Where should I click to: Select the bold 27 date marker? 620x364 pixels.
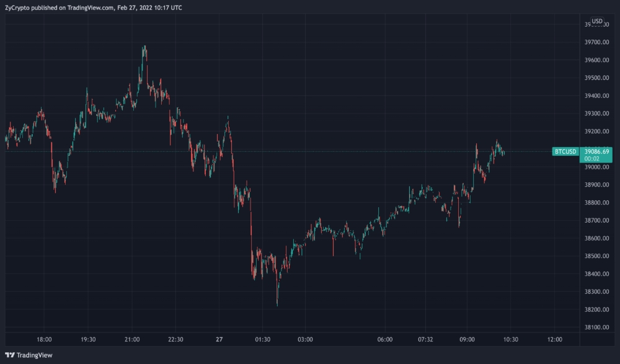(x=219, y=339)
